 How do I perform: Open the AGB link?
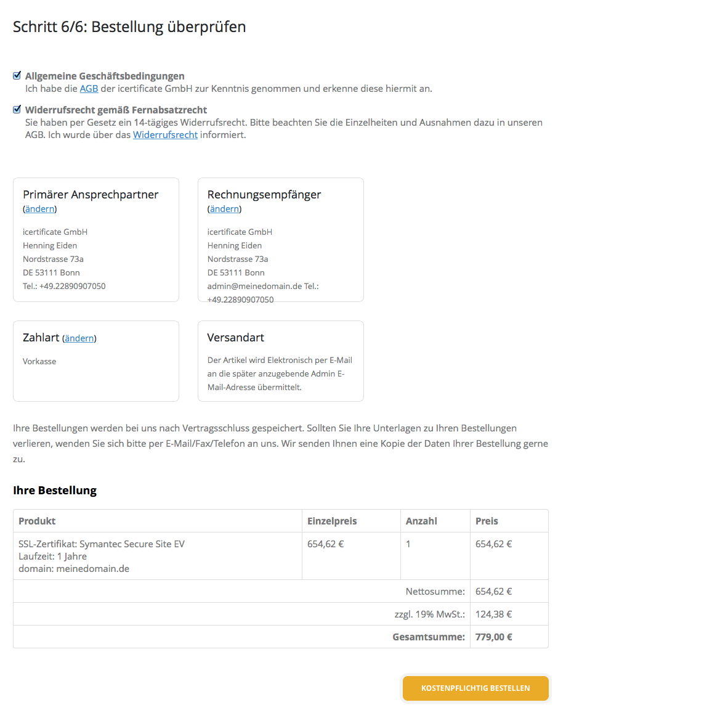[89, 89]
